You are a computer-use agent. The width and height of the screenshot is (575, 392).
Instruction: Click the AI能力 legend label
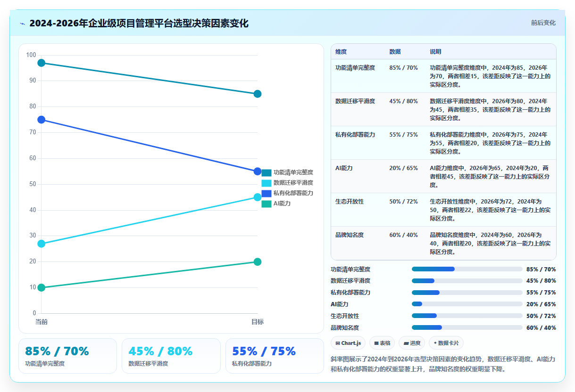pyautogui.click(x=282, y=204)
